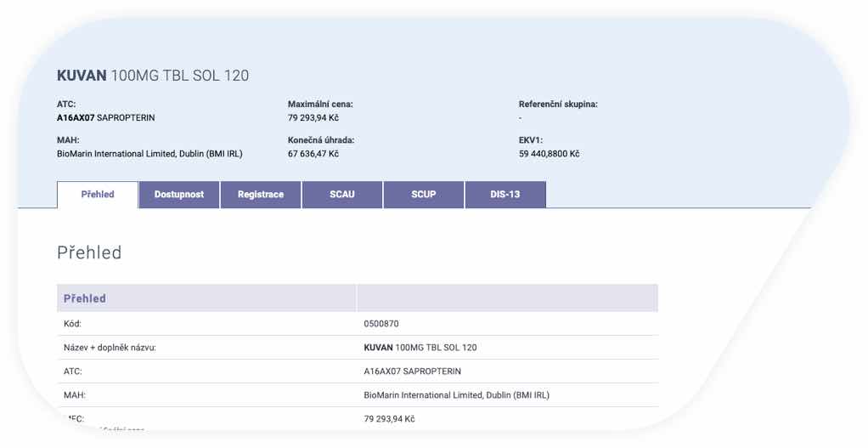Click the ATC row label in table
The image size is (868, 448).
72,371
